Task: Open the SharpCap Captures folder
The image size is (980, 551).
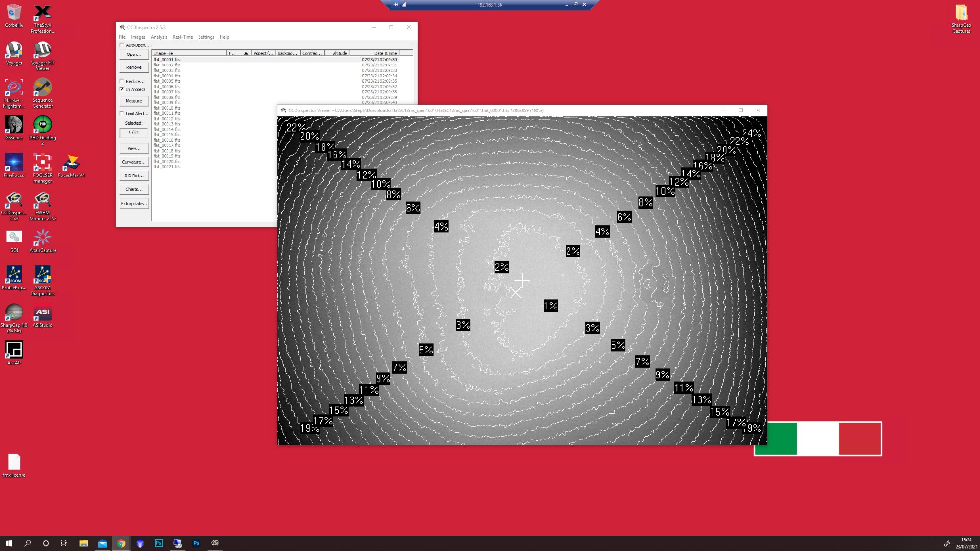Action: (961, 18)
